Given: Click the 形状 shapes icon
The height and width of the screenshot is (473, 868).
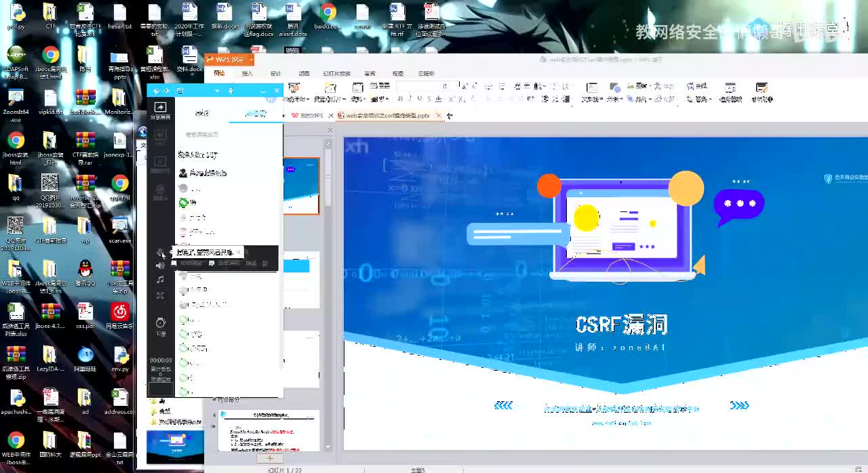Looking at the screenshot, I should 615,87.
